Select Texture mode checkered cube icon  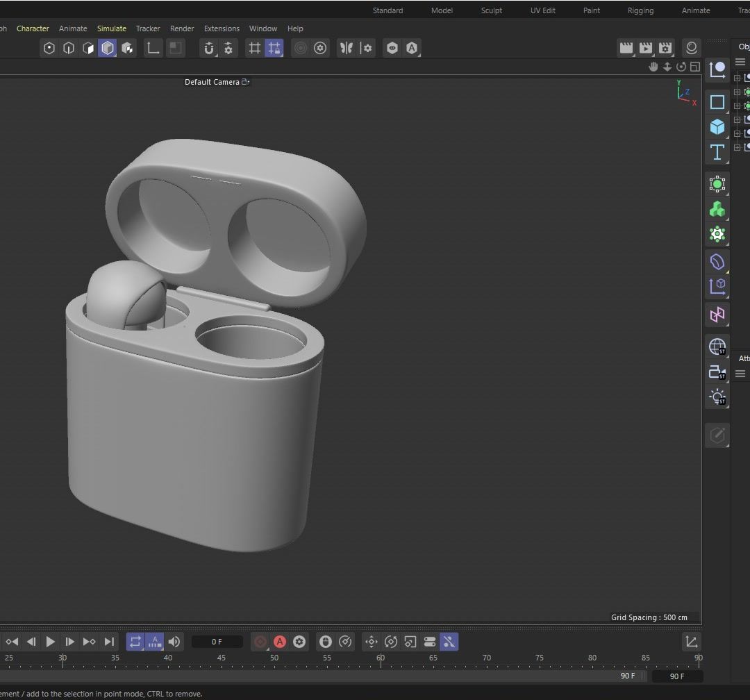click(x=127, y=48)
